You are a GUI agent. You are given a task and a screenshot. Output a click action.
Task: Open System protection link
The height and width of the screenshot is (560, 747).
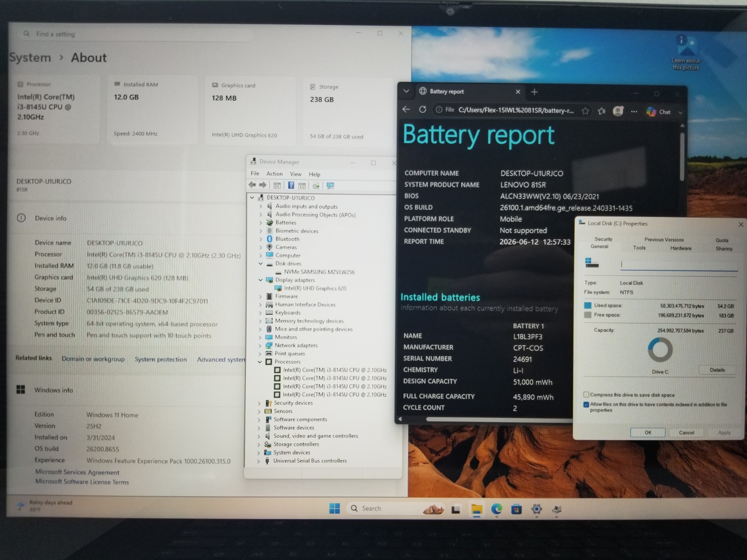(161, 359)
